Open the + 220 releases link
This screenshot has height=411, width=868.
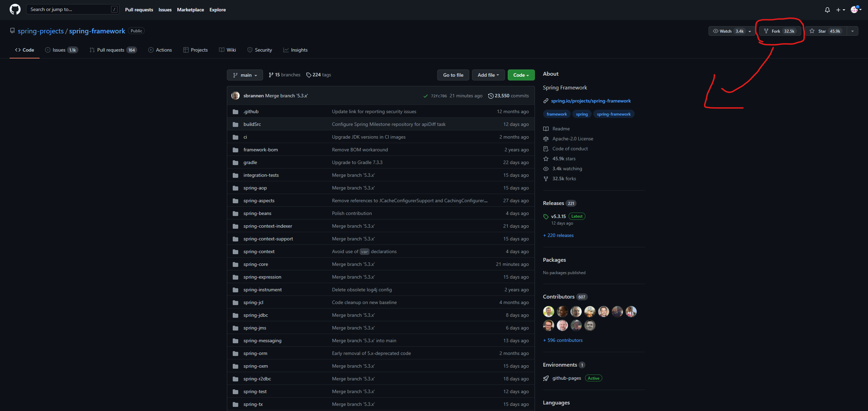[x=558, y=235]
